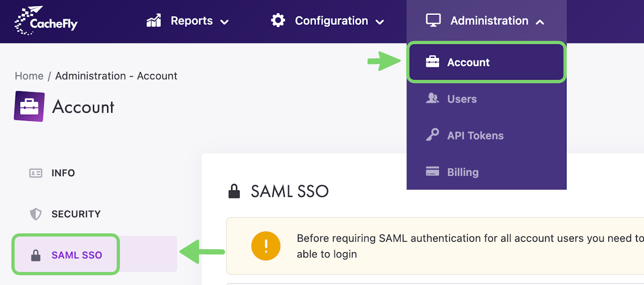Click the yellow warning exclamation icon
This screenshot has height=285, width=644.
point(266,246)
